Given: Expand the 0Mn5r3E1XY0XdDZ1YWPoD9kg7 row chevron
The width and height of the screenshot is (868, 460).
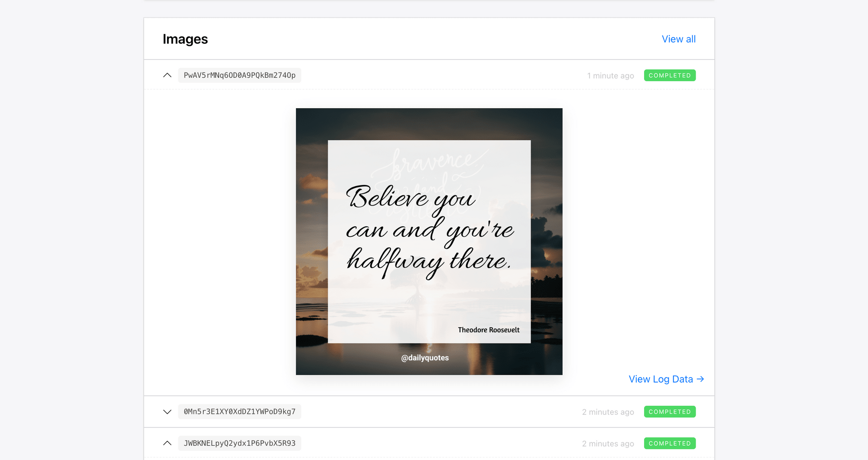Looking at the screenshot, I should [167, 412].
